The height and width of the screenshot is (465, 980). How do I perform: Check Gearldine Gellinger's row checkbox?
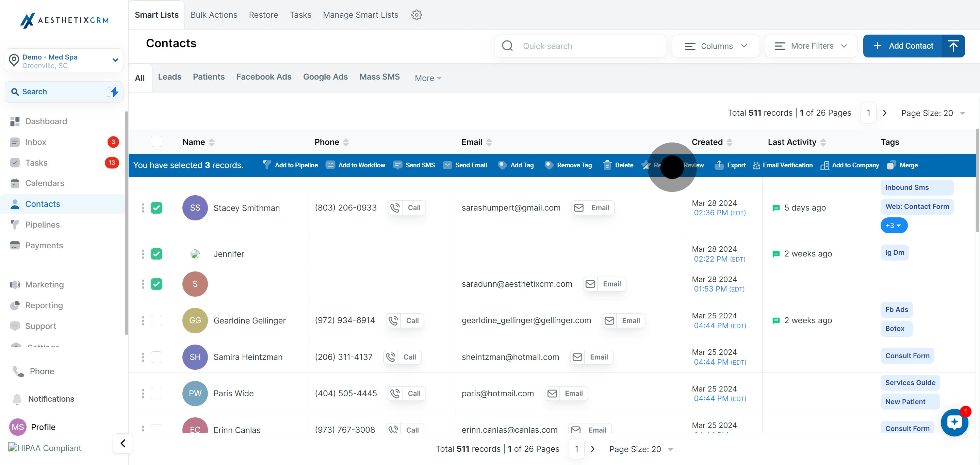(x=157, y=320)
